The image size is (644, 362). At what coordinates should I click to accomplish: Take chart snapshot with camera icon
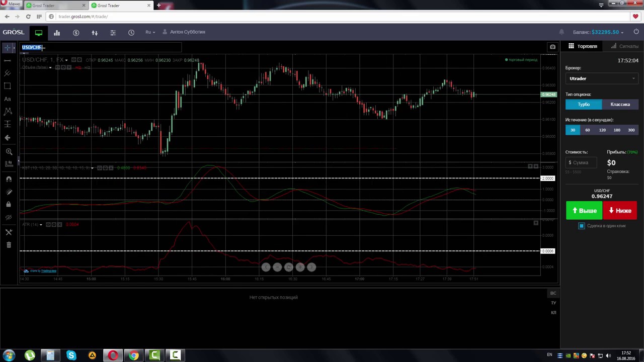(x=552, y=47)
